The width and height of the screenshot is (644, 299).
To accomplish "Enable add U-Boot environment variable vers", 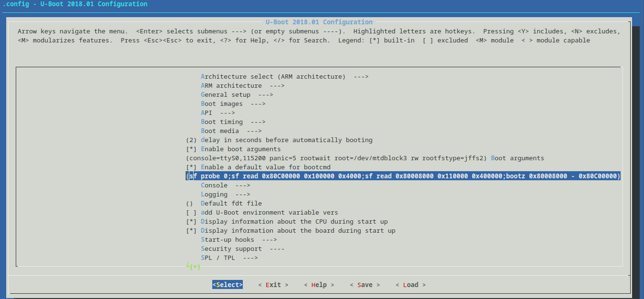I will pos(262,213).
